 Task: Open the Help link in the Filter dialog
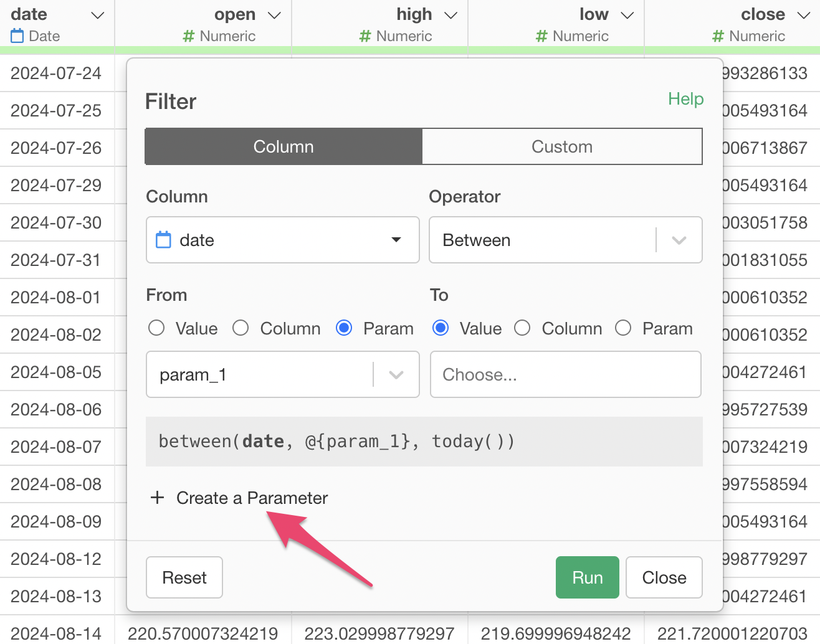click(685, 99)
